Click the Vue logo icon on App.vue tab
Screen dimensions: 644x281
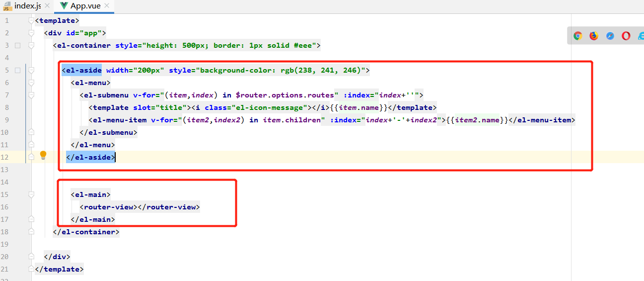click(64, 6)
